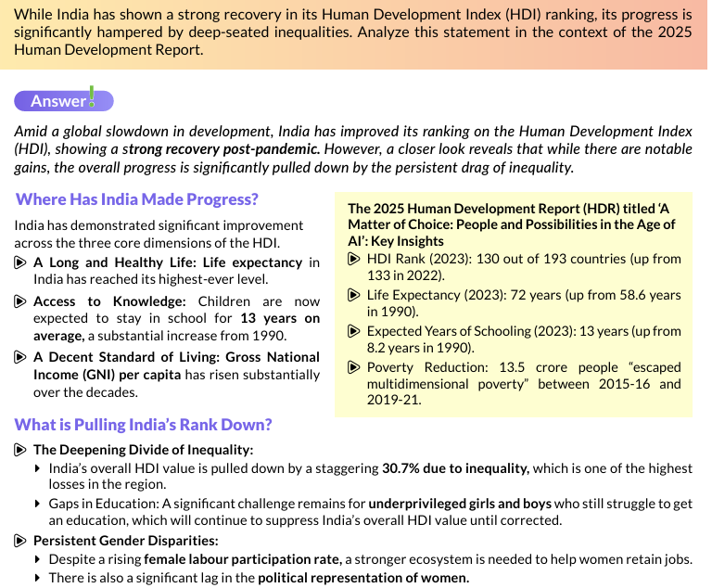Click the bullet icon beside 'Poverty Reduction'
Viewport: 712px width, 588px height.
click(x=354, y=367)
